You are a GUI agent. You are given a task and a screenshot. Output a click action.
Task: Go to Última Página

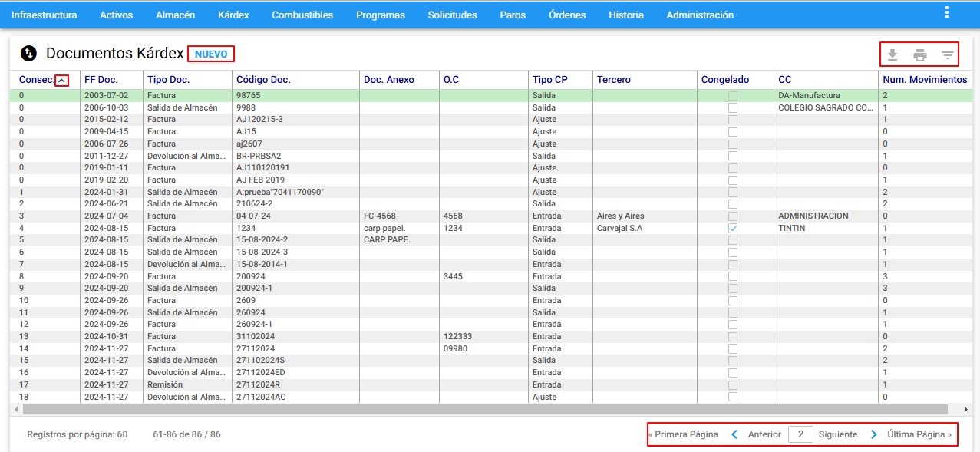coord(919,434)
